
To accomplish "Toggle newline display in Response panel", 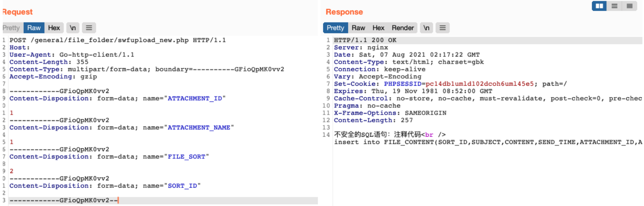I will (x=426, y=28).
